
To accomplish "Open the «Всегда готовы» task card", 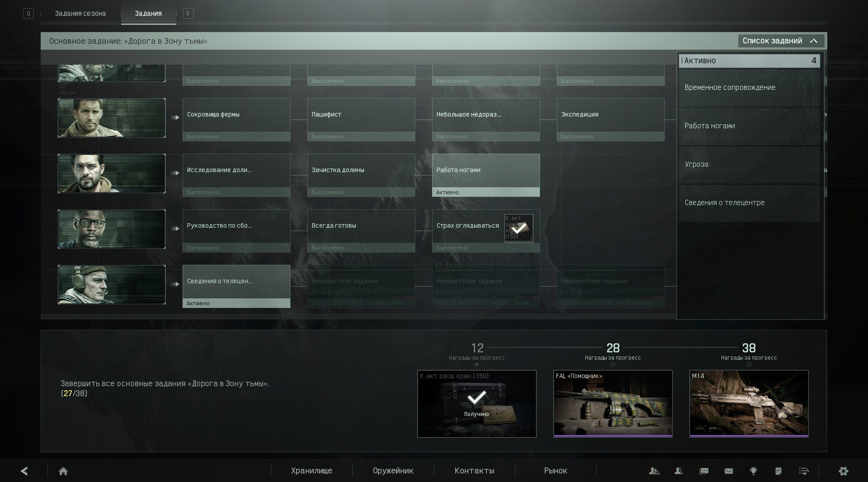I will click(x=361, y=231).
